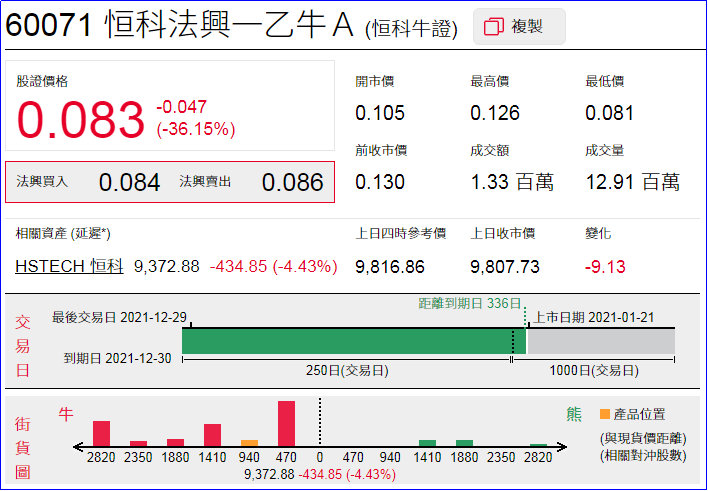Image resolution: width=708 pixels, height=491 pixels.
Task: Click the 上市日期 2021-01-21 label
Action: [594, 318]
